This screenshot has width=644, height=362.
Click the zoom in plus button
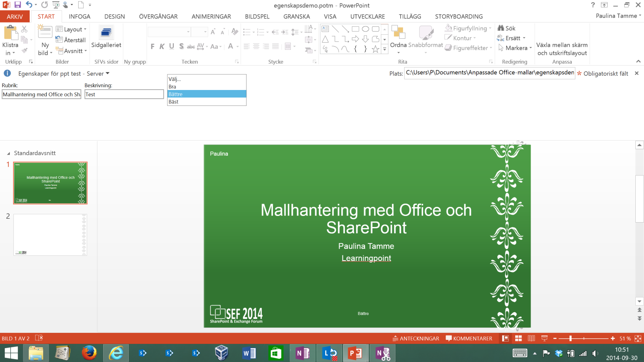[613, 338]
